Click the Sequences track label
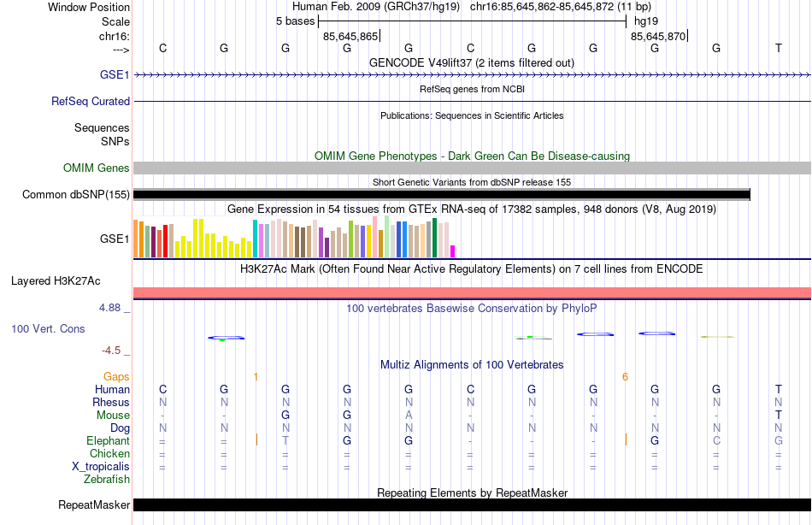 [x=102, y=127]
